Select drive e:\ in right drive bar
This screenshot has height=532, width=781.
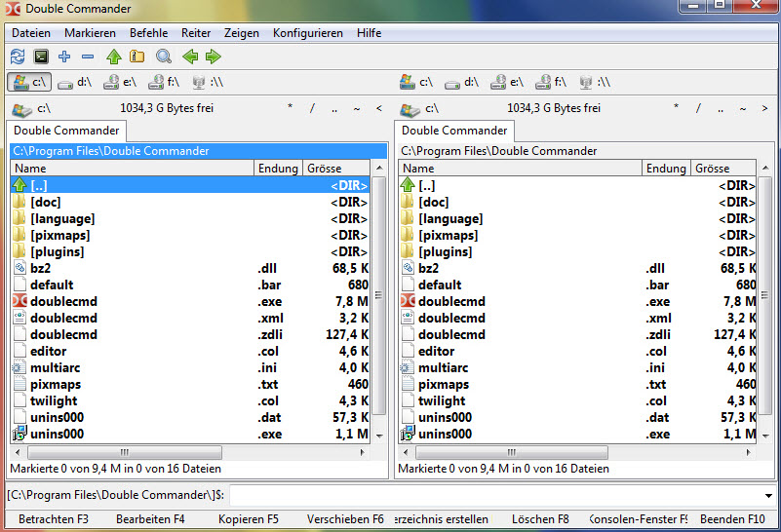[507, 82]
